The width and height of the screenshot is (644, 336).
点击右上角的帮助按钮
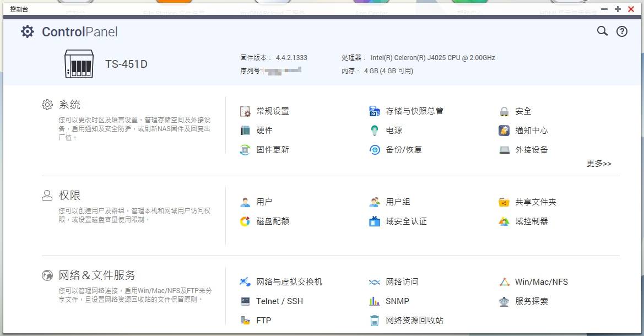pyautogui.click(x=622, y=31)
